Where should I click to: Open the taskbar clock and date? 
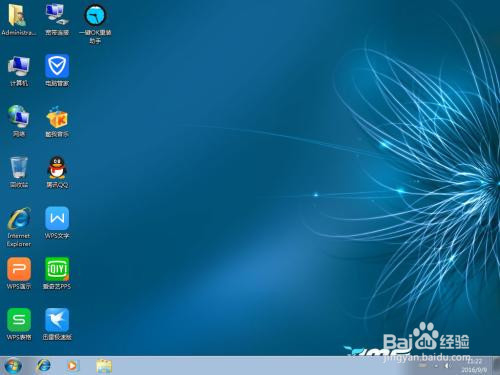(475, 365)
